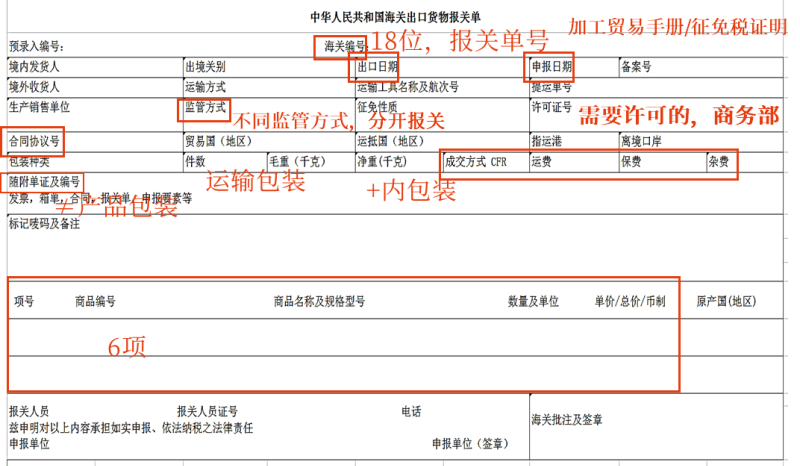
Task: Select the 运费 cell
Action: pyautogui.click(x=574, y=162)
